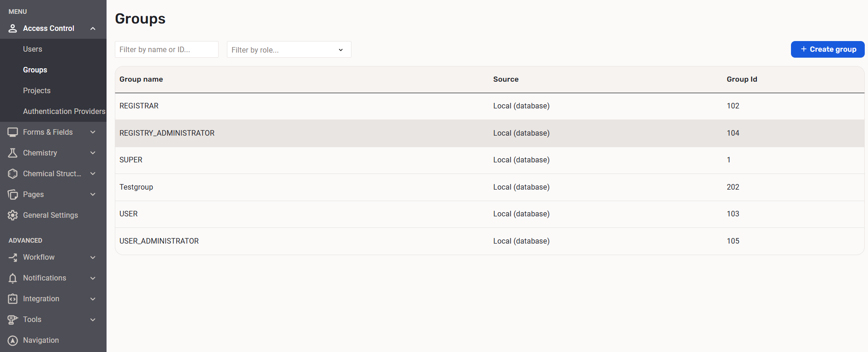
Task: Click the Access Control person icon
Action: pyautogui.click(x=13, y=29)
